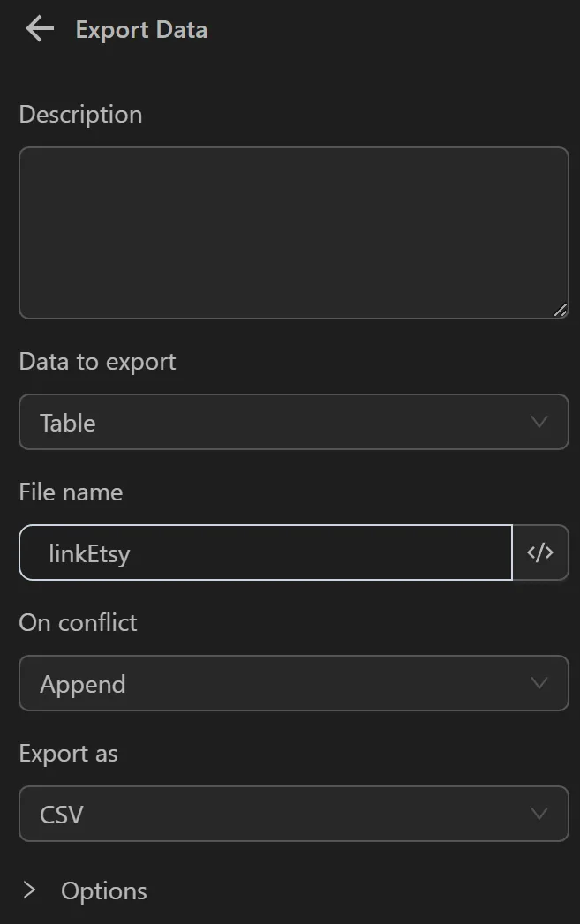Click the resize handle of the Description box
Screen dimensions: 580x924
pyautogui.click(x=560, y=310)
